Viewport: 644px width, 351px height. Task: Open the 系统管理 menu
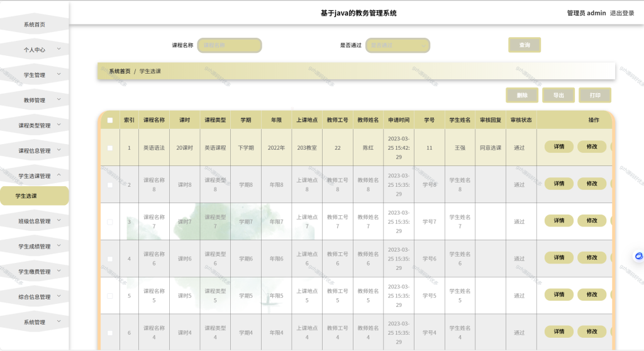[35, 322]
